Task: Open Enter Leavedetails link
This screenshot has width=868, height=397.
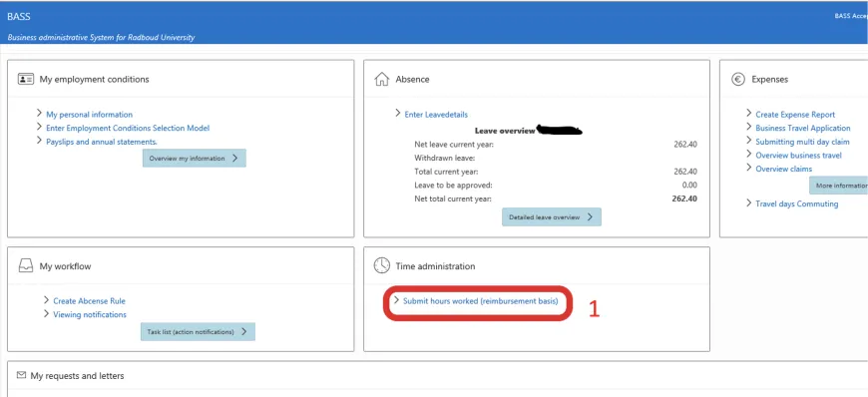Action: coord(436,115)
